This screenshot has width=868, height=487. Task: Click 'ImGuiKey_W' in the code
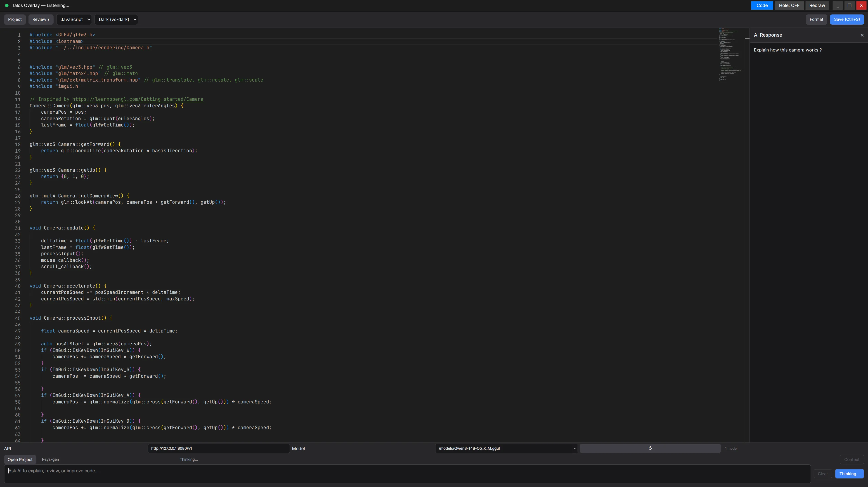pos(115,350)
